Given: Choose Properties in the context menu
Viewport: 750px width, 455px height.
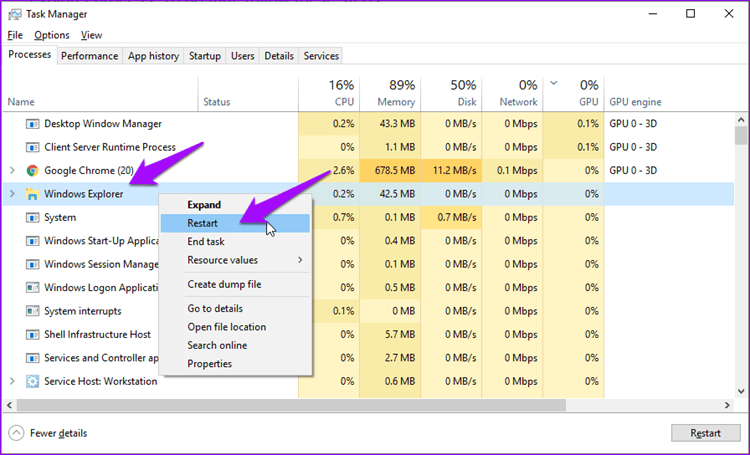Looking at the screenshot, I should click(235, 364).
